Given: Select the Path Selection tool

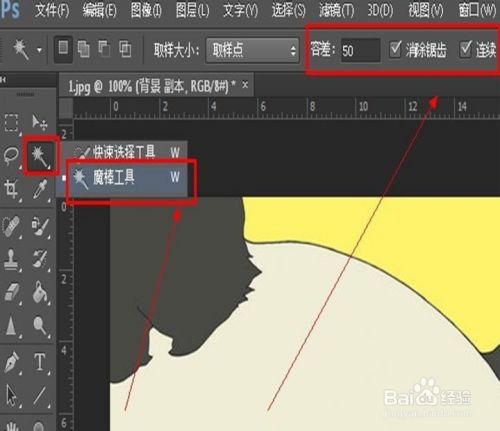Looking at the screenshot, I should coord(12,396).
